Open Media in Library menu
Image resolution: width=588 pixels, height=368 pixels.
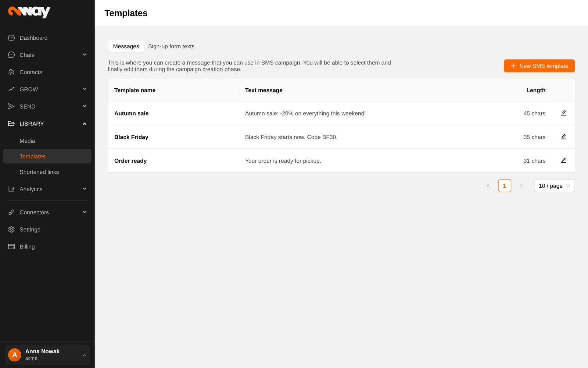point(47,141)
